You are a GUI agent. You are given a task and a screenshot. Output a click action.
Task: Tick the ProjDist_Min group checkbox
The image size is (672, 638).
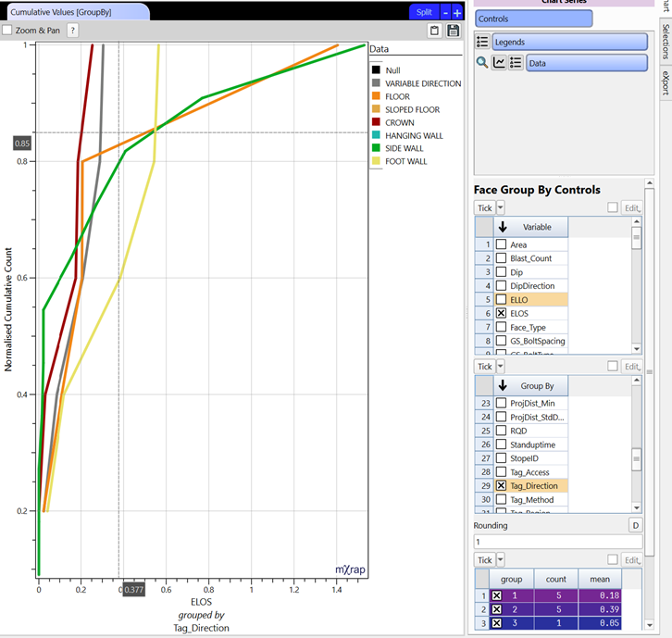[501, 403]
